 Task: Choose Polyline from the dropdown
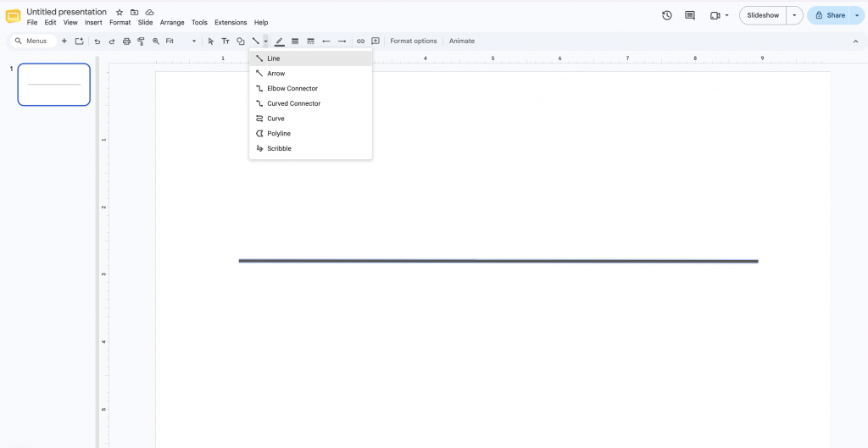pyautogui.click(x=310, y=133)
